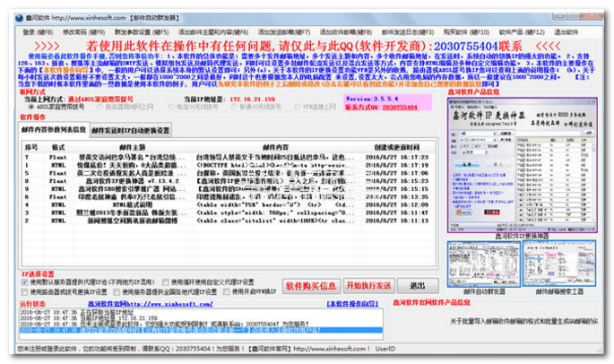The width and height of the screenshot is (614, 364).
Task: Click the 退出 button
Action: [418, 286]
